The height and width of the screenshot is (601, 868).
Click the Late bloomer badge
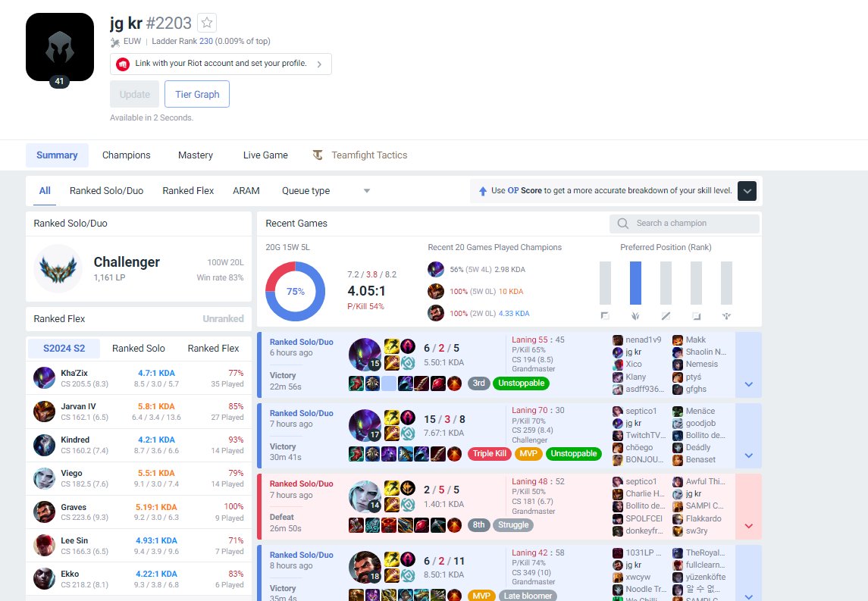tap(528, 596)
